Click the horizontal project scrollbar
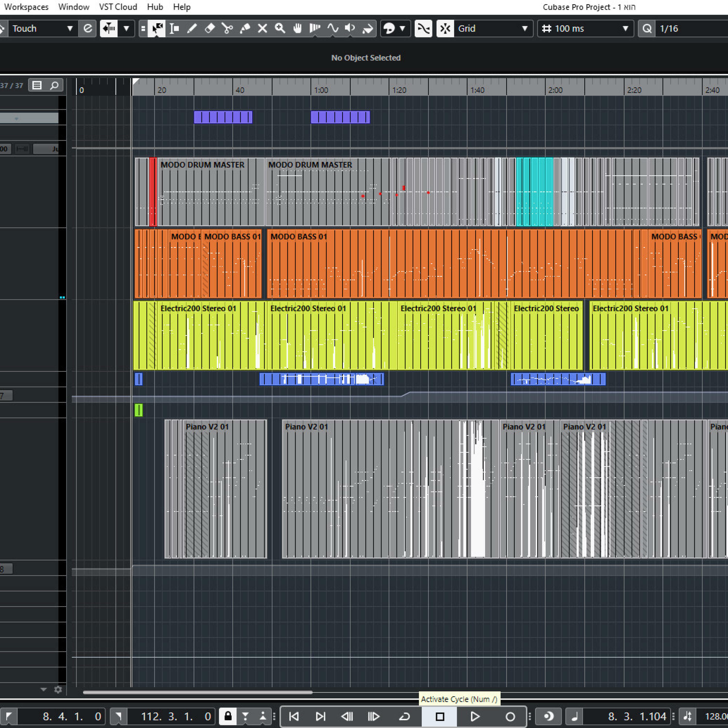This screenshot has height=728, width=728. click(198, 692)
